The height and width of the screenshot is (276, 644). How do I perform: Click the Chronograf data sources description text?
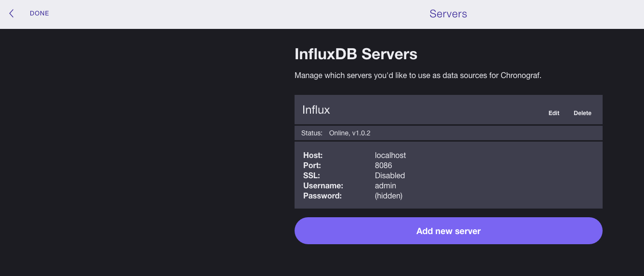pos(418,76)
